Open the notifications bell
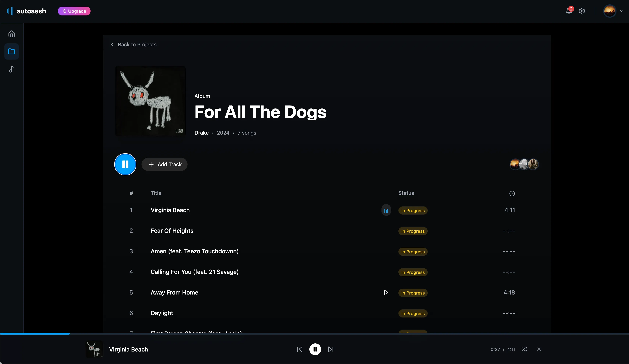The height and width of the screenshot is (364, 629). (x=569, y=11)
